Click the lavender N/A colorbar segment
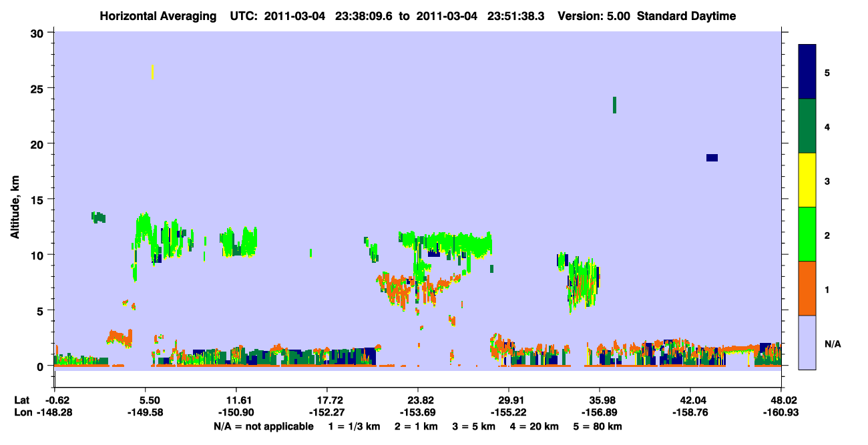The image size is (868, 445). [x=807, y=342]
